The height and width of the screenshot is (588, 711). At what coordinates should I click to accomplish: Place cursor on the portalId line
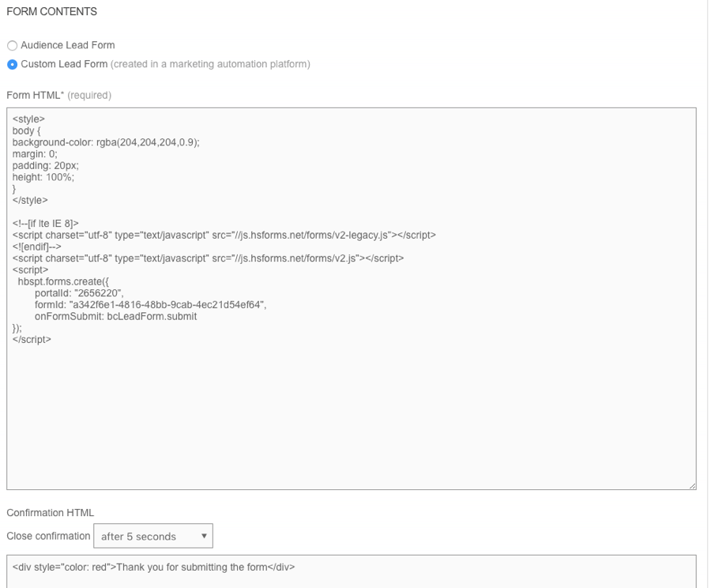click(x=79, y=293)
